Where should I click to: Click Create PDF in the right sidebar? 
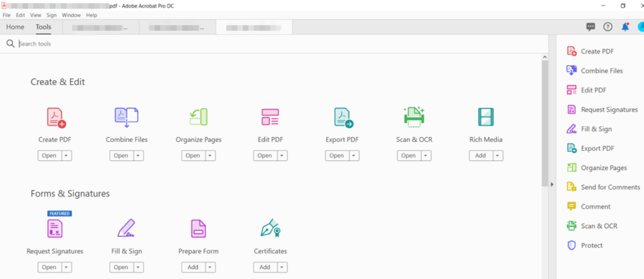pos(590,51)
